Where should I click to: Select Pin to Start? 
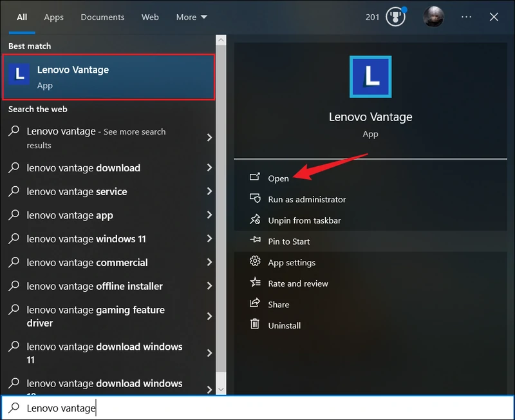point(288,241)
